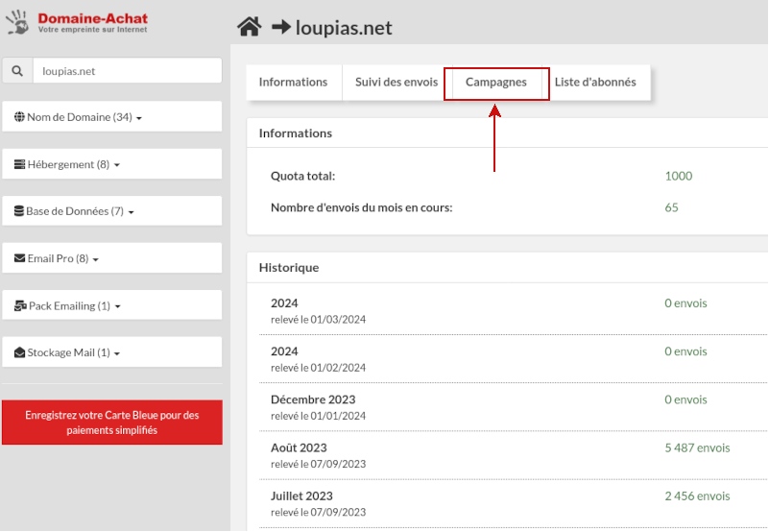Click the Historique section heading
Image resolution: width=769 pixels, height=532 pixels.
[x=289, y=268]
